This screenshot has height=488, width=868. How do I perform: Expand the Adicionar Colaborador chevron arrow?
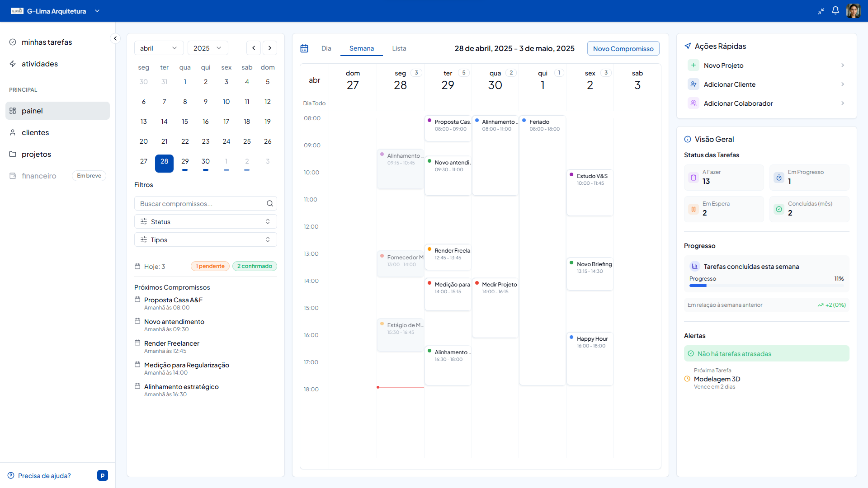click(x=843, y=103)
